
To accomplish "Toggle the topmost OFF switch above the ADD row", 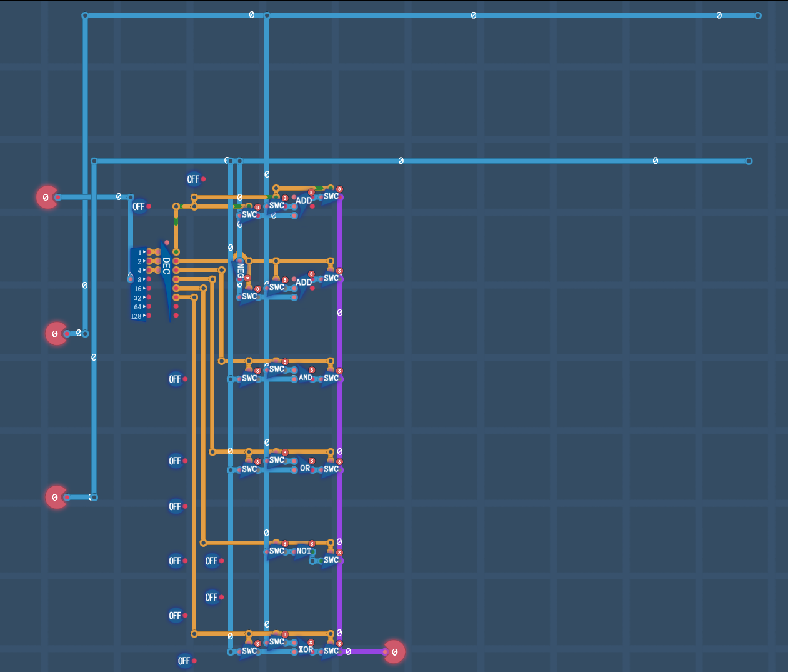I will click(x=195, y=179).
